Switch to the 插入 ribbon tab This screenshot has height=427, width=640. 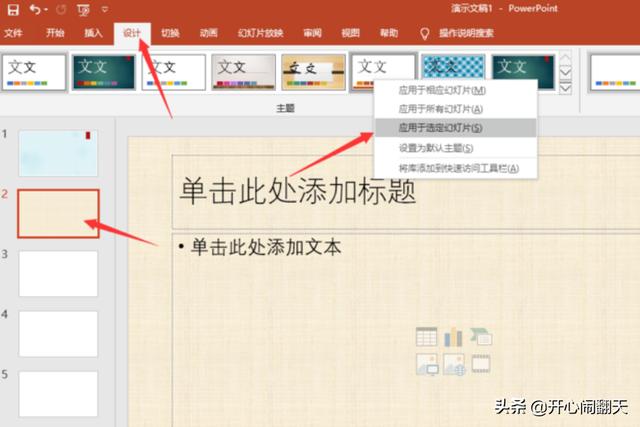[93, 33]
